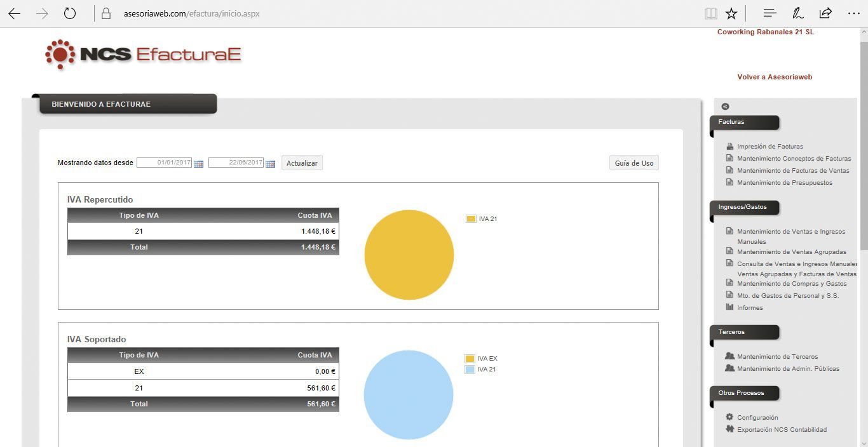868x447 pixels.
Task: Follow the Volver a Asesoriaweb link
Action: tap(775, 77)
